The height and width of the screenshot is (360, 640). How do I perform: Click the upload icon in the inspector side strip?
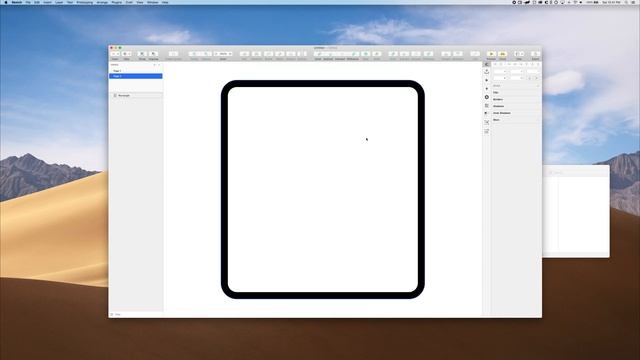487,72
